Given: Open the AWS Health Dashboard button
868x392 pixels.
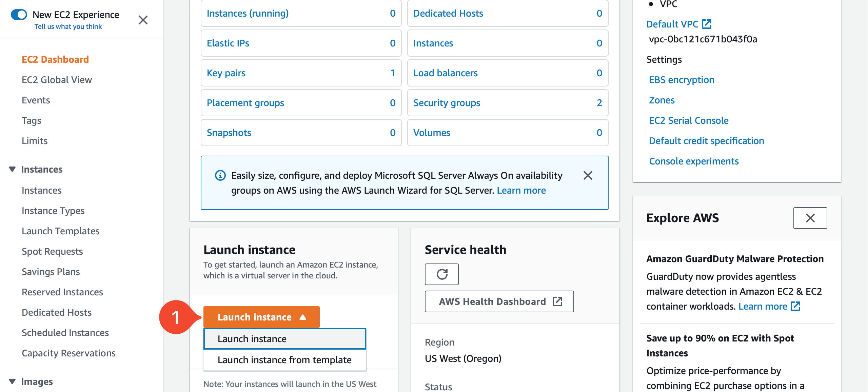Looking at the screenshot, I should tap(492, 301).
